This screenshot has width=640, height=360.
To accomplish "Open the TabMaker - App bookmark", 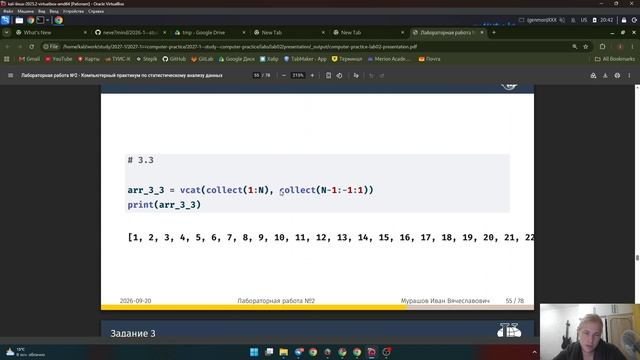I will click(x=305, y=59).
